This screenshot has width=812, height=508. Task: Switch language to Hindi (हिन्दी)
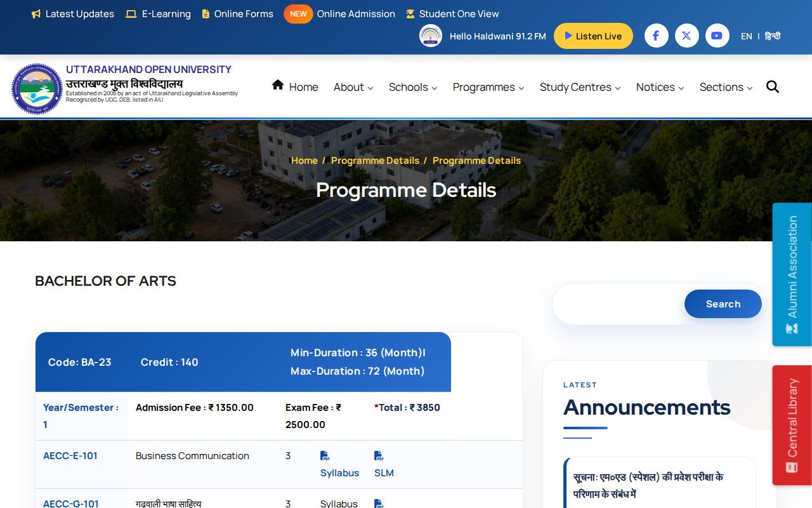pos(773,36)
